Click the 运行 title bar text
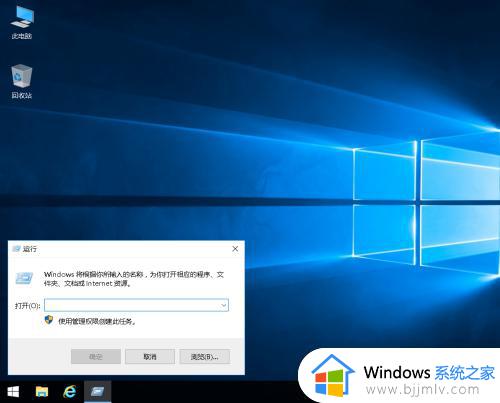Screen dimensions: 500x403 (30, 249)
